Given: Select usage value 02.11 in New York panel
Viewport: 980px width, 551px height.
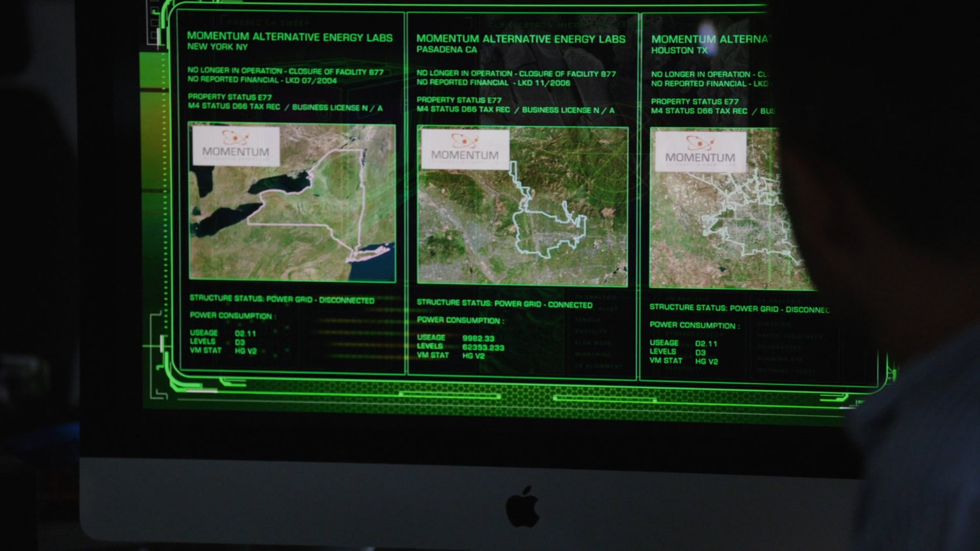Looking at the screenshot, I should (246, 333).
